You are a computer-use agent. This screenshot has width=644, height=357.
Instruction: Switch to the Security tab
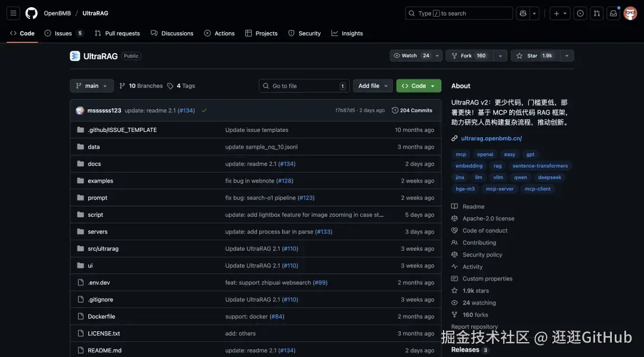coord(304,33)
